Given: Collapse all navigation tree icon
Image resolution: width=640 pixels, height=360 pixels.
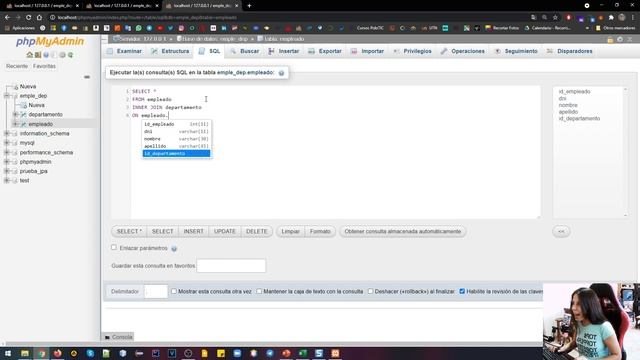Looking at the screenshot, I should click(87, 77).
